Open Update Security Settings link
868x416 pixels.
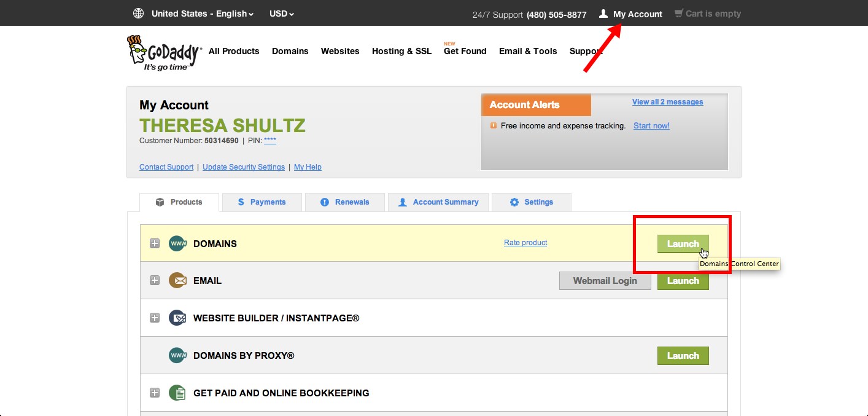(x=244, y=167)
